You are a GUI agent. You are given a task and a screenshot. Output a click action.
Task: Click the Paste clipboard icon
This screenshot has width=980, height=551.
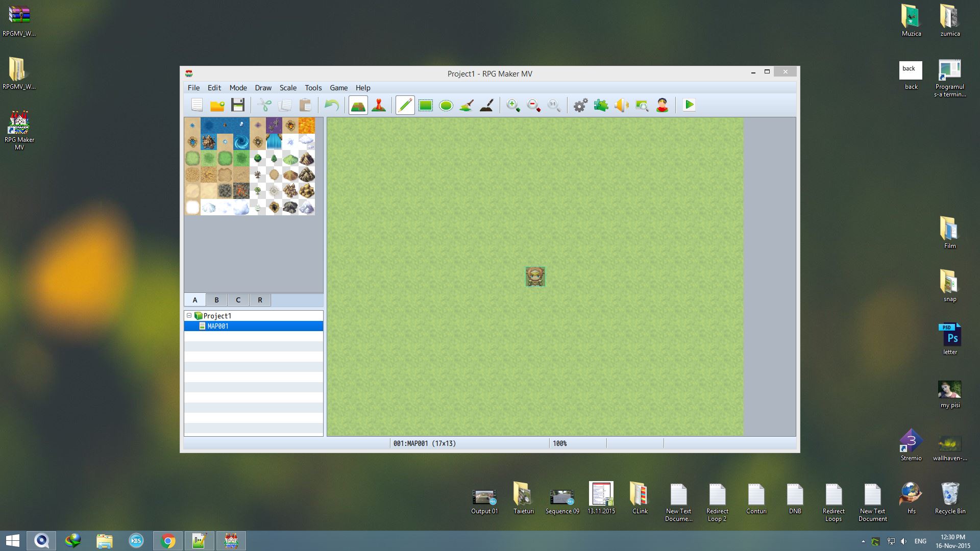click(305, 105)
